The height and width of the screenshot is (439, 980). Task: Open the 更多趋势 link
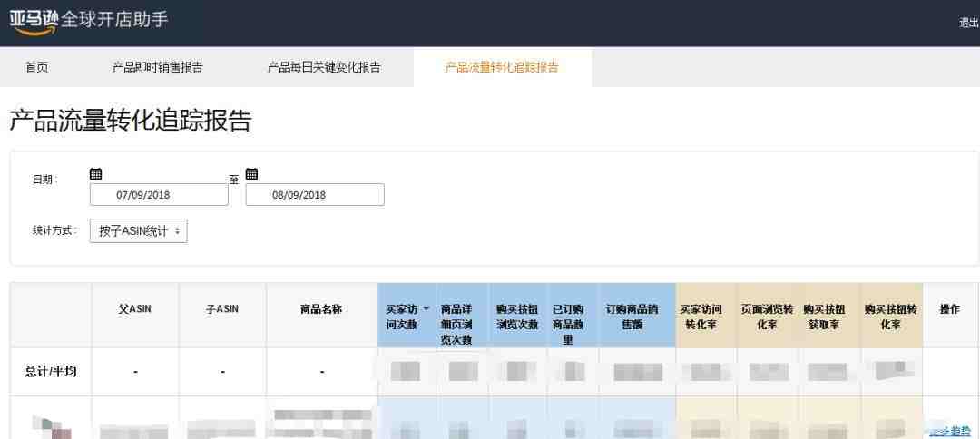click(949, 431)
